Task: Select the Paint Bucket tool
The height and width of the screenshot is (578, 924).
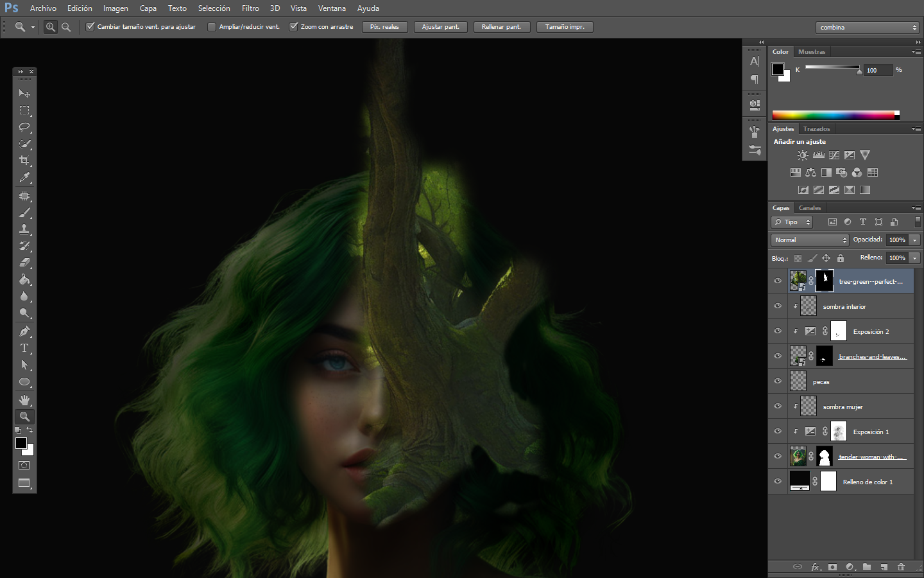Action: 24,279
